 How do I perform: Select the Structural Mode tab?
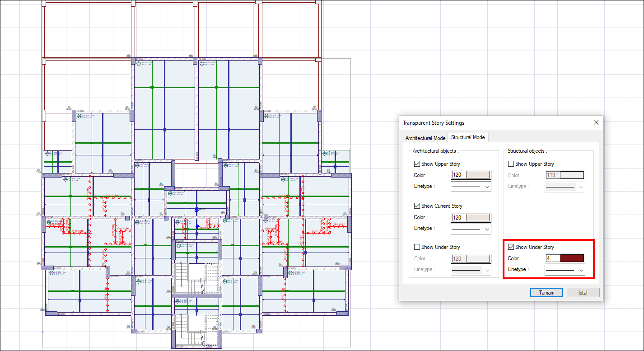[x=467, y=137]
